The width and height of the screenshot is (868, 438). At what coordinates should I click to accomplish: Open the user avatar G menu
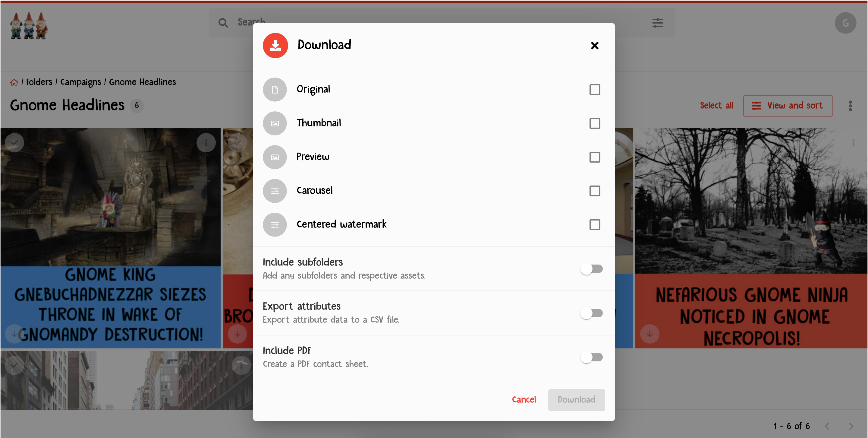tap(845, 23)
